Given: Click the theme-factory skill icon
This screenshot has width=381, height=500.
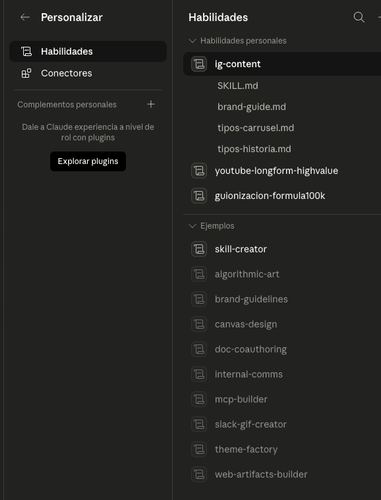Looking at the screenshot, I should tap(199, 449).
